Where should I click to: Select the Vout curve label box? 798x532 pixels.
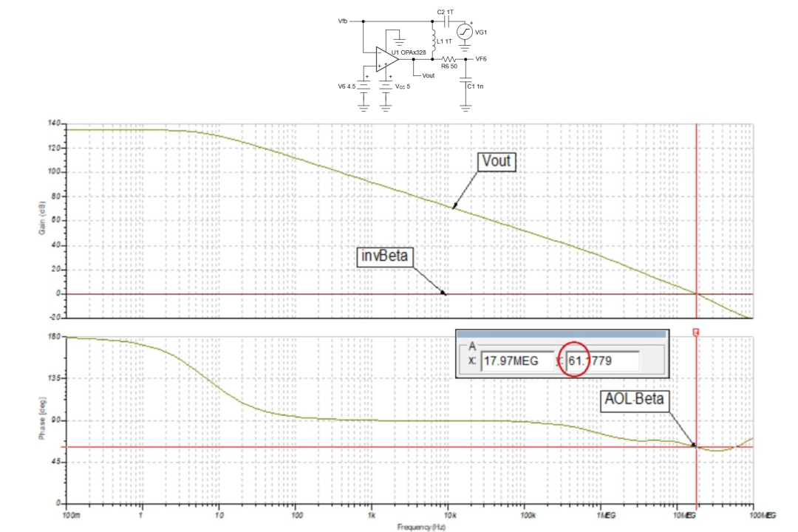[x=497, y=161]
